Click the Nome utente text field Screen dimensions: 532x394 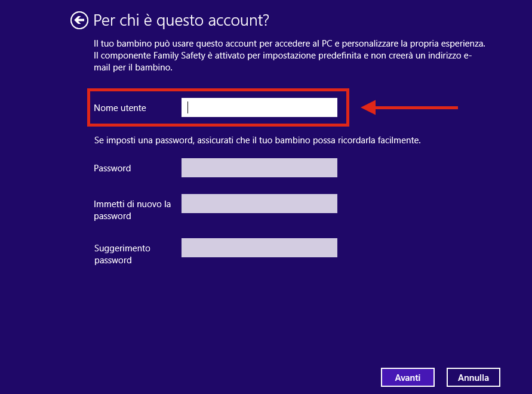point(259,107)
